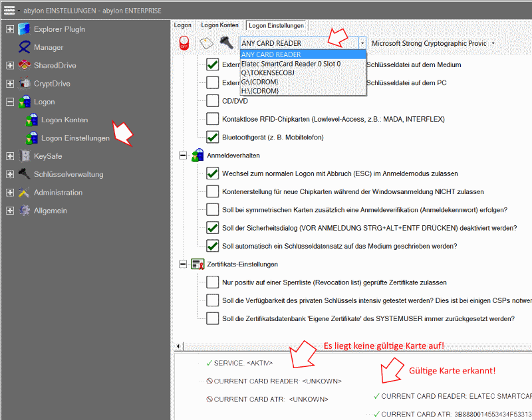
Task: Click the Allgemein gear icon
Action: tap(24, 211)
